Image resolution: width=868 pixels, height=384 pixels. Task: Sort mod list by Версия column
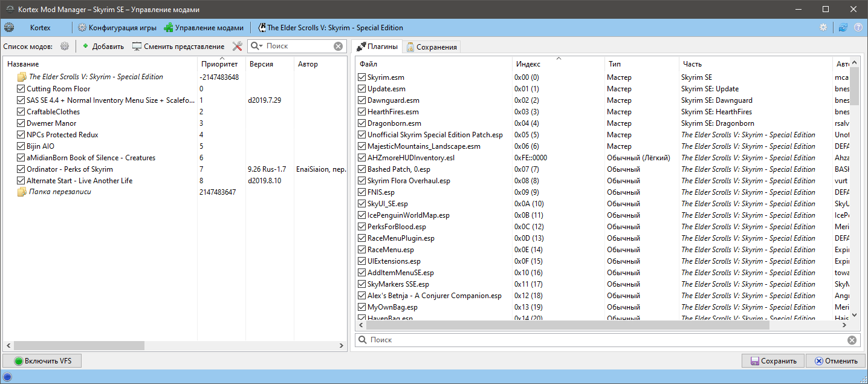pyautogui.click(x=270, y=63)
